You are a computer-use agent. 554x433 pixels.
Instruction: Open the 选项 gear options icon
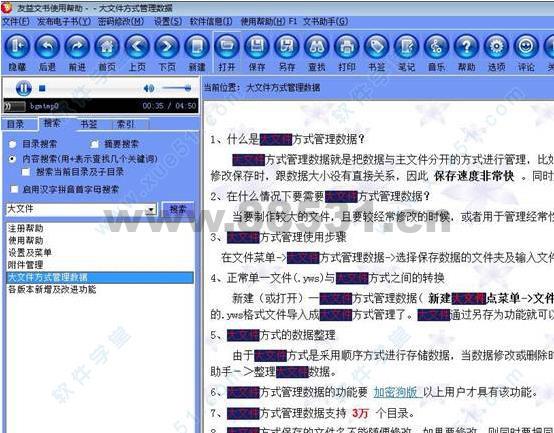(496, 46)
